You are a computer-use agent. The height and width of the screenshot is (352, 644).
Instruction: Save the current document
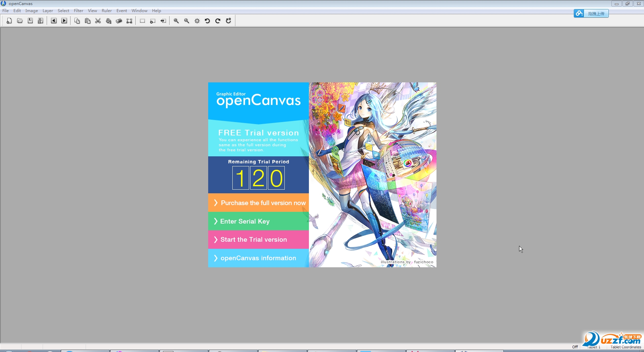[x=30, y=21]
